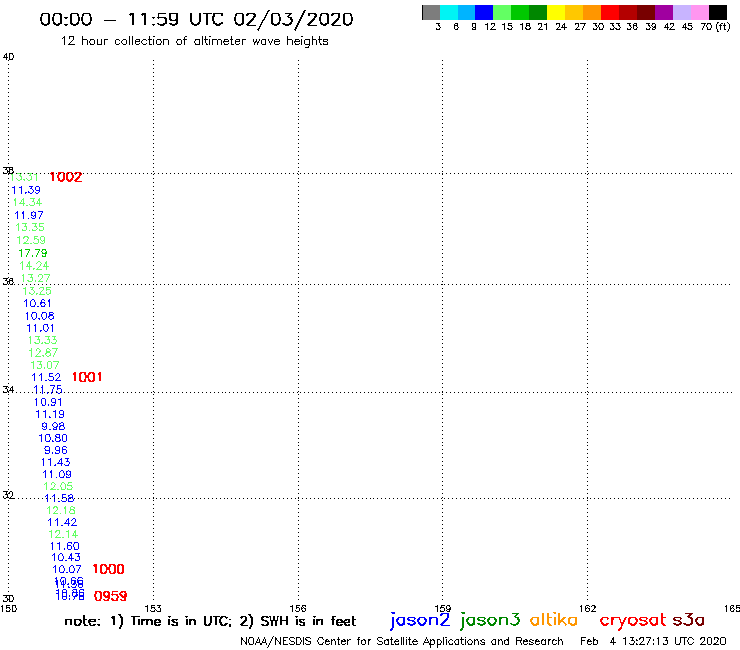Screen dimensions: 740x650
Task: Click the pink legend color swatch
Action: click(699, 12)
